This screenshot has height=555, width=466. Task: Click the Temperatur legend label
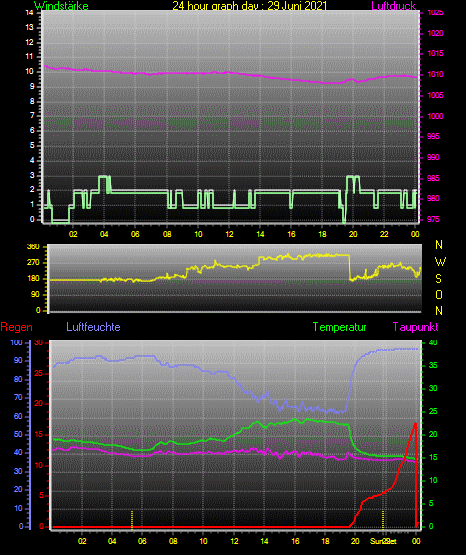[x=339, y=327]
